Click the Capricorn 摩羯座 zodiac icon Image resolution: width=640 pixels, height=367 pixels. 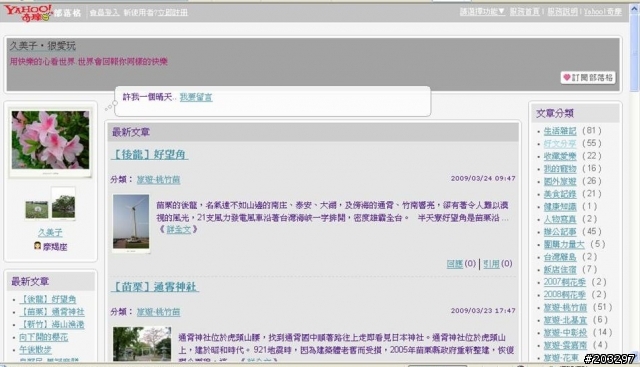(38, 246)
